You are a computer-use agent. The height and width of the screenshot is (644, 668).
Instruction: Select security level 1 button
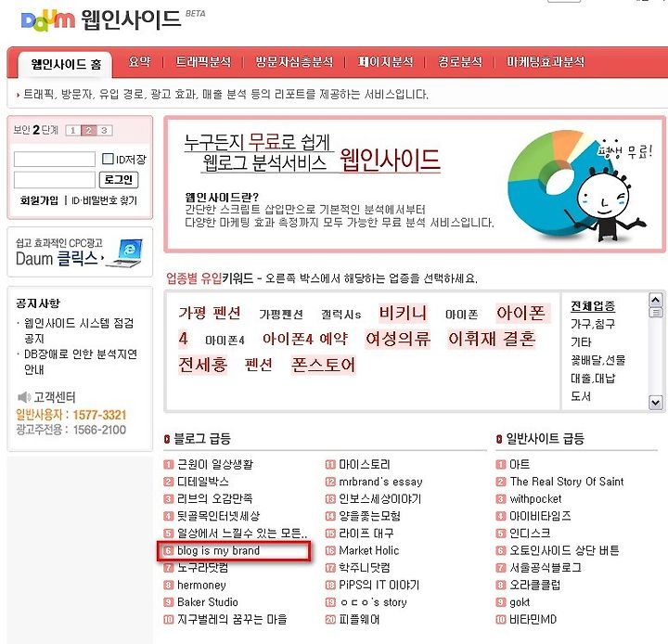coord(73,131)
